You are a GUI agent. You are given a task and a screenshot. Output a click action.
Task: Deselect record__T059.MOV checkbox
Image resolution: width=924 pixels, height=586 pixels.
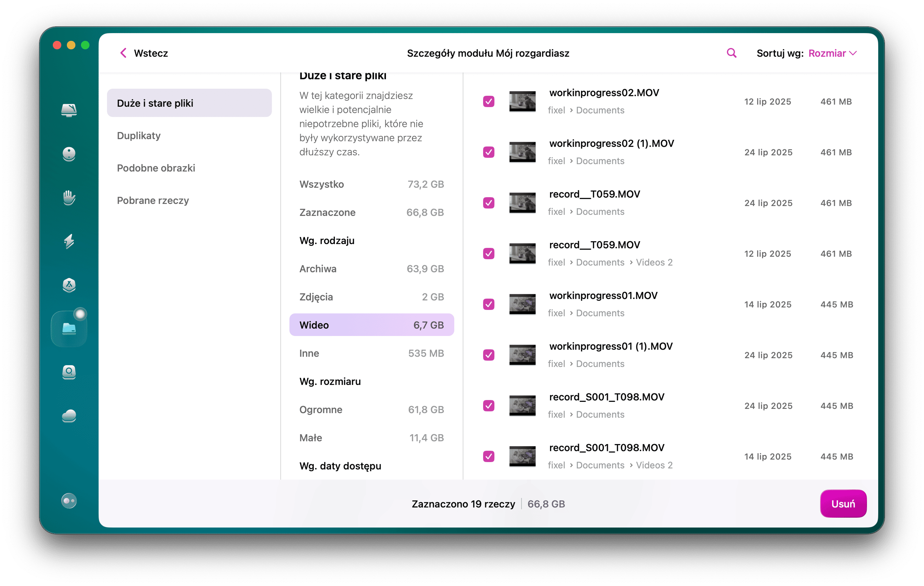[488, 202]
